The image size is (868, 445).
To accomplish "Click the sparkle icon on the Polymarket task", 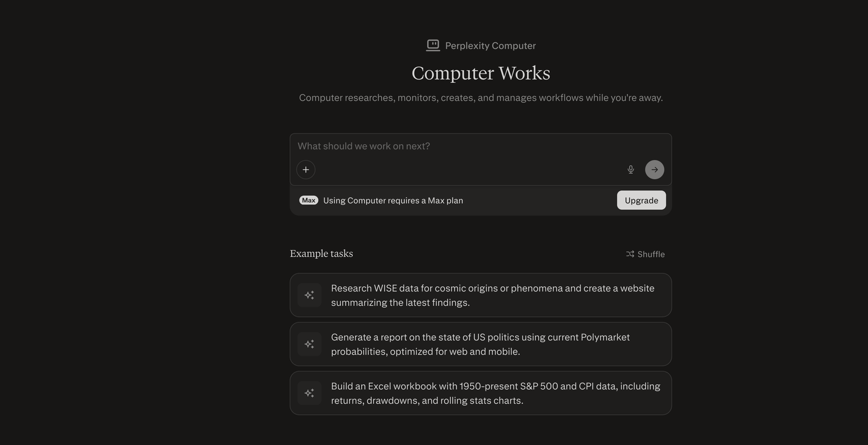I will [309, 343].
